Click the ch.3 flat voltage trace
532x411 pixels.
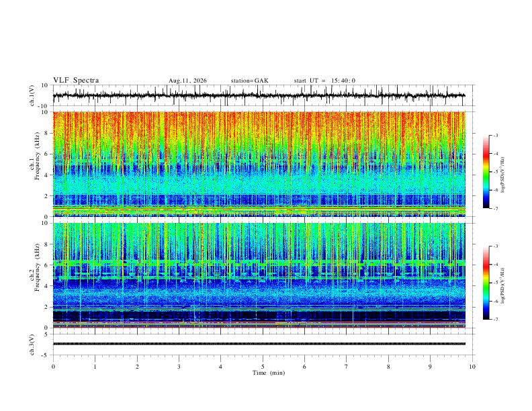tap(259, 344)
